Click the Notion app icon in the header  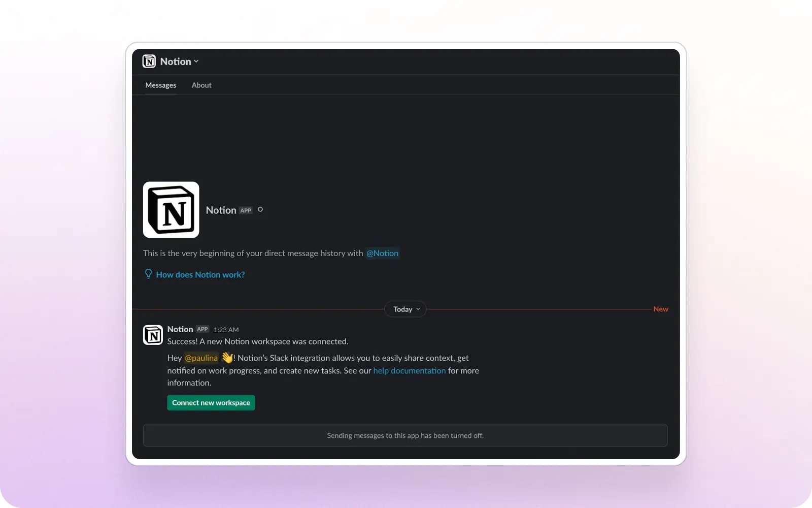[x=149, y=61]
